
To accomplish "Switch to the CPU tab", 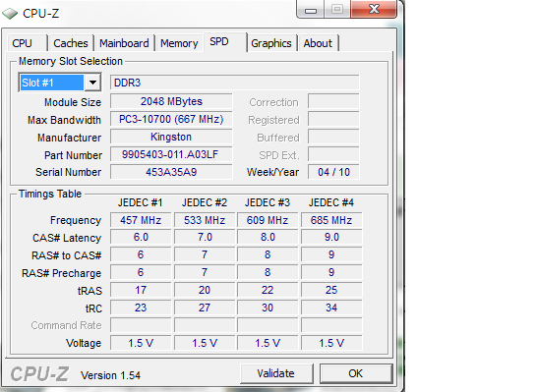I will [x=28, y=43].
